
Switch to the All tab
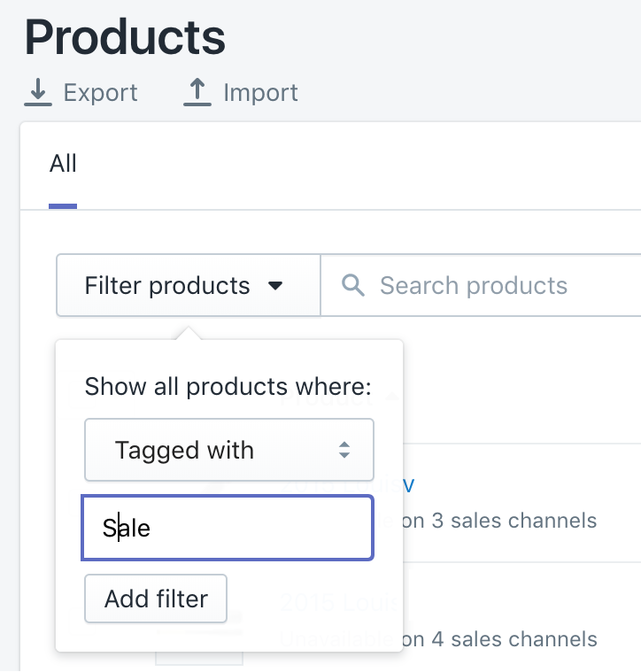(x=63, y=165)
